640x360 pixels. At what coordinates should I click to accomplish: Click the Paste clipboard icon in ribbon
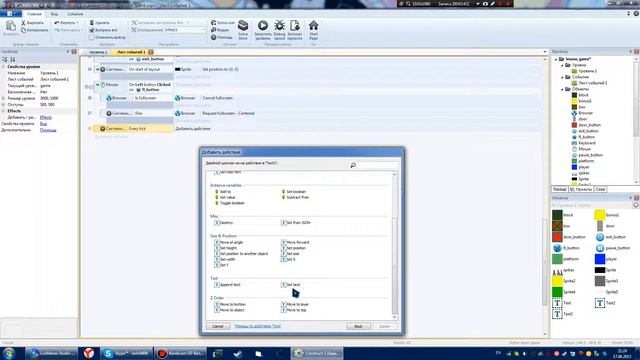tap(11, 26)
